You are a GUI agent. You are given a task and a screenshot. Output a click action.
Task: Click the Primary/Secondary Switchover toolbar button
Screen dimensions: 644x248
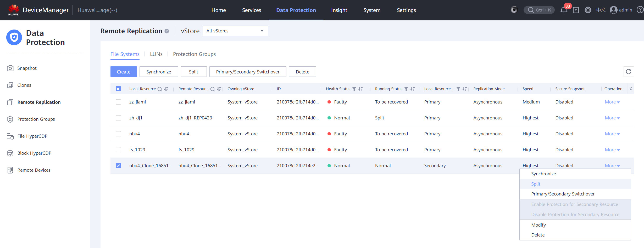[x=248, y=72]
